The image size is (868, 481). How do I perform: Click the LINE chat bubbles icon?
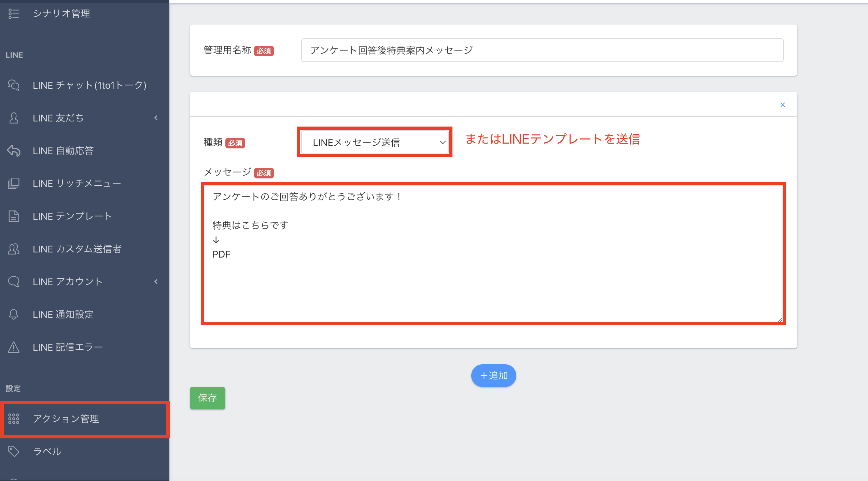coord(14,85)
